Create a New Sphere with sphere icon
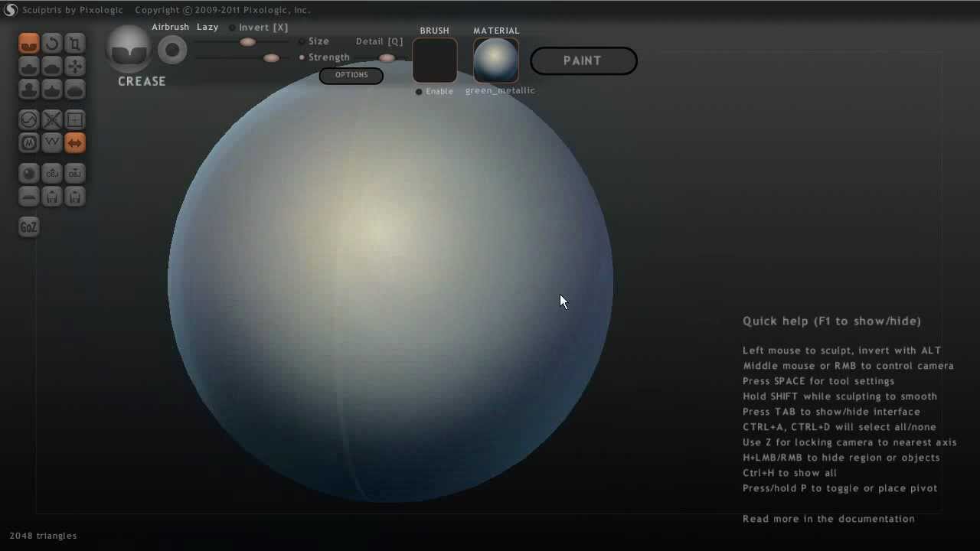 (29, 174)
